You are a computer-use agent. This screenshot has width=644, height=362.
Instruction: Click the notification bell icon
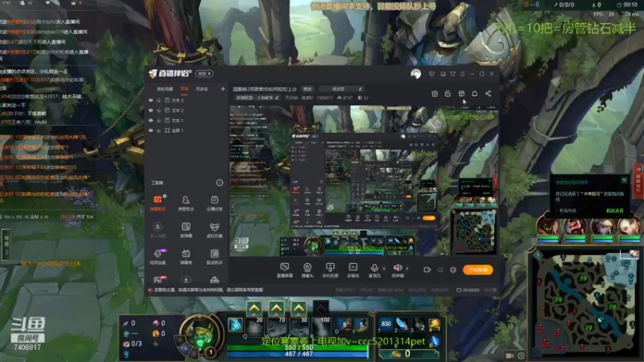point(474,93)
